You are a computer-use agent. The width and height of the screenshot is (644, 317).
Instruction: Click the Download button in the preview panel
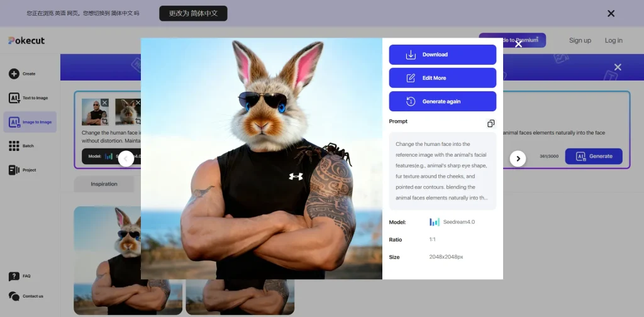coord(442,55)
